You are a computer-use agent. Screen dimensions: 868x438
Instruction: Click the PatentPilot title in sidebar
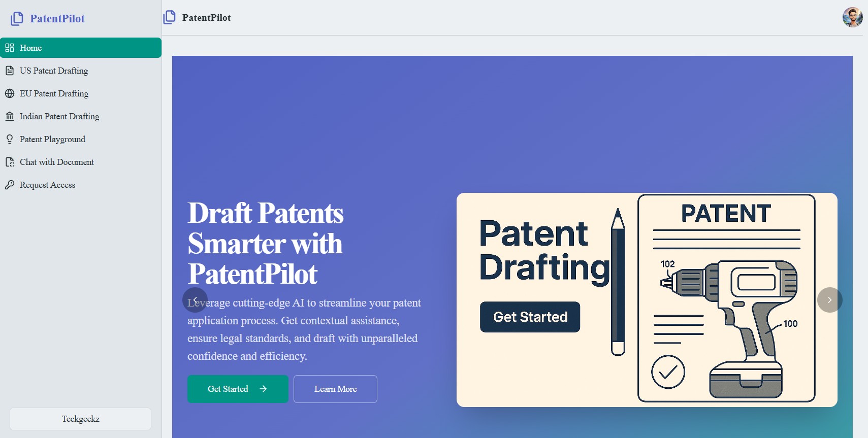tap(57, 19)
